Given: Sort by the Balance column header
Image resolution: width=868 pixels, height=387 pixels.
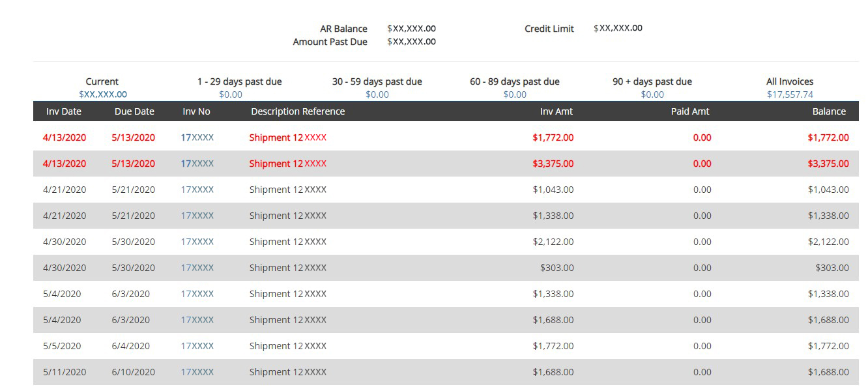Looking at the screenshot, I should tap(829, 111).
